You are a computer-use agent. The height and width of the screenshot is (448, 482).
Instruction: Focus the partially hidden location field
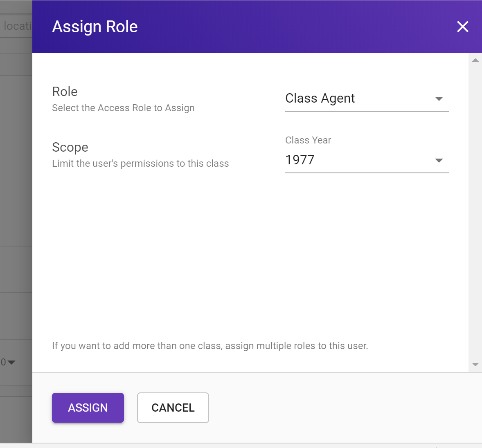point(16,26)
